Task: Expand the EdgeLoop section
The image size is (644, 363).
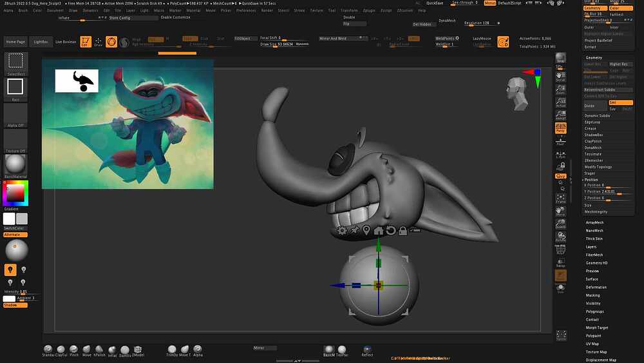Action: point(592,122)
